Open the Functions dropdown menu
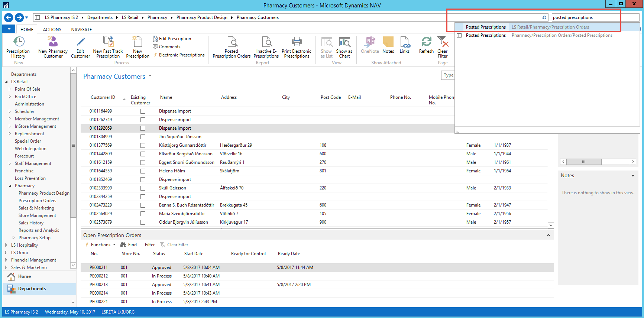 click(101, 245)
